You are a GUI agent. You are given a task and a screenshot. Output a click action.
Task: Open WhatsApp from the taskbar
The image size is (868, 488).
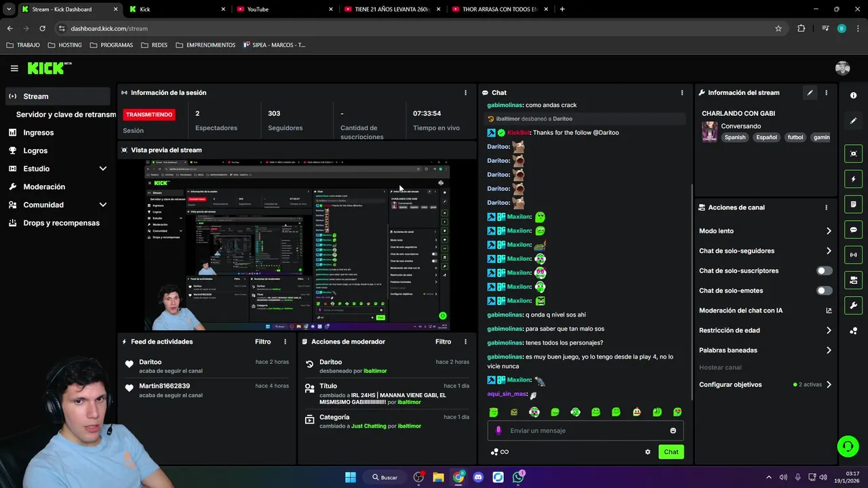pos(518,477)
